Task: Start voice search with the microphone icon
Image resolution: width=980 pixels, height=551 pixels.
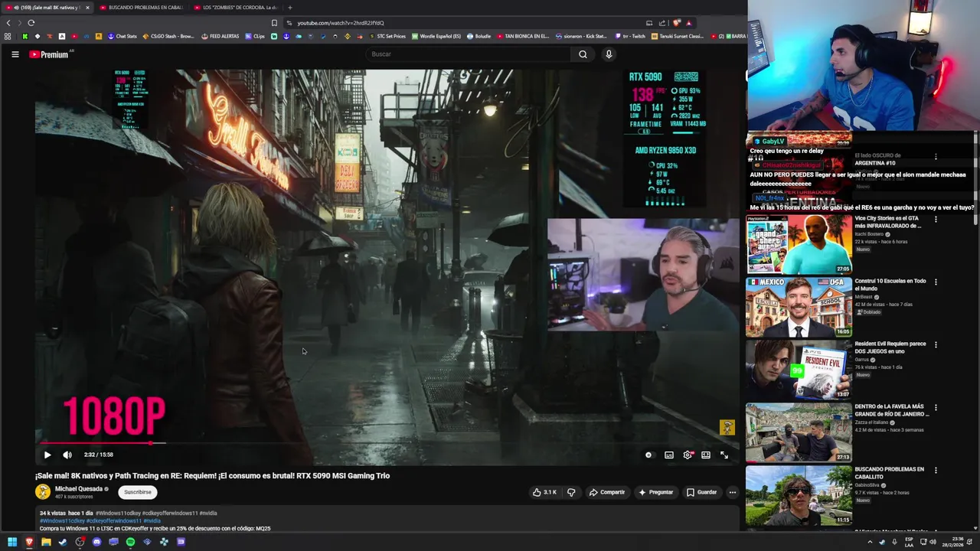Action: coord(609,54)
